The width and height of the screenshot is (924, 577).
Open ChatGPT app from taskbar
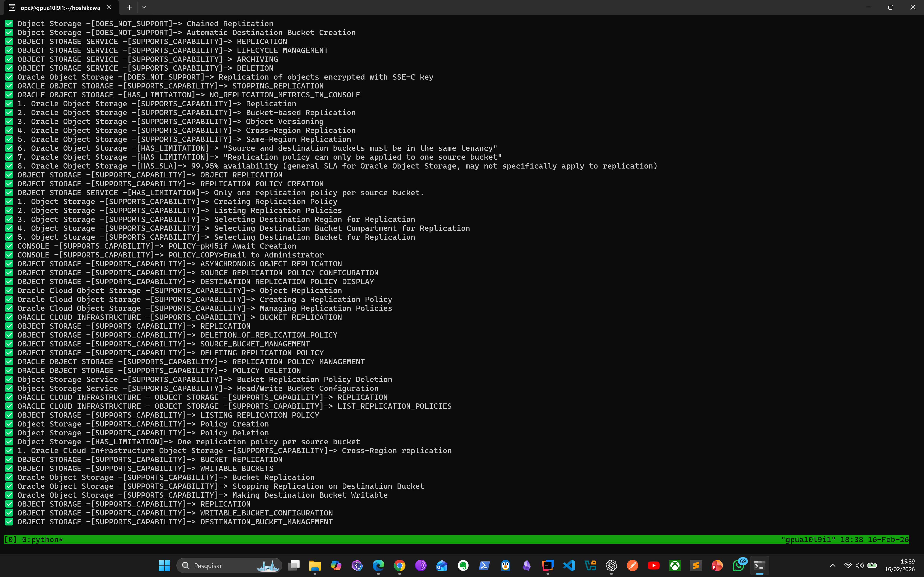pyautogui.click(x=611, y=565)
